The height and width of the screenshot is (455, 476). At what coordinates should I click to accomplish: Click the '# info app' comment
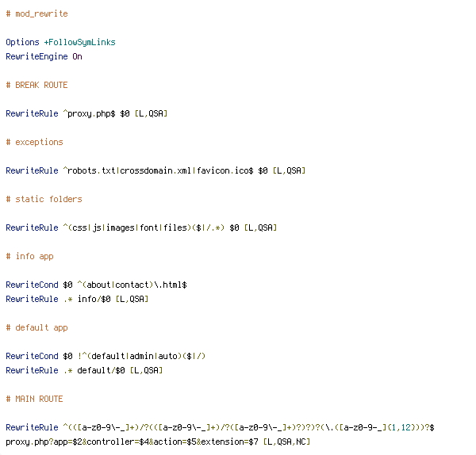click(29, 256)
